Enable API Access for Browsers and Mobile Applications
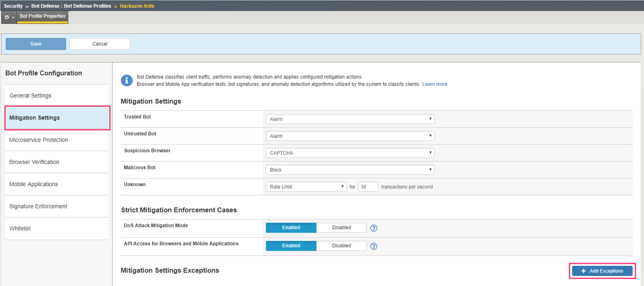The image size is (644, 286). pos(291,246)
